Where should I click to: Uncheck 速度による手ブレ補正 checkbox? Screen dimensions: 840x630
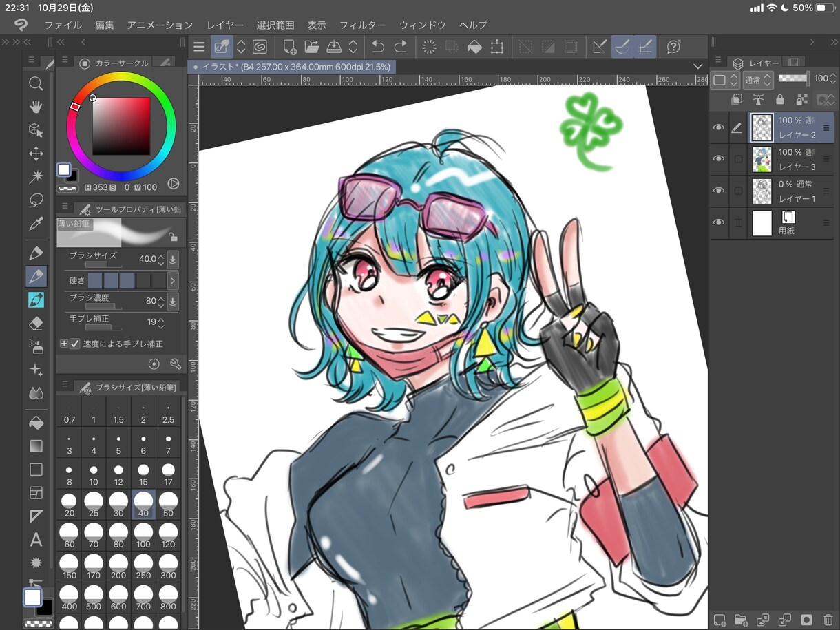pos(75,344)
